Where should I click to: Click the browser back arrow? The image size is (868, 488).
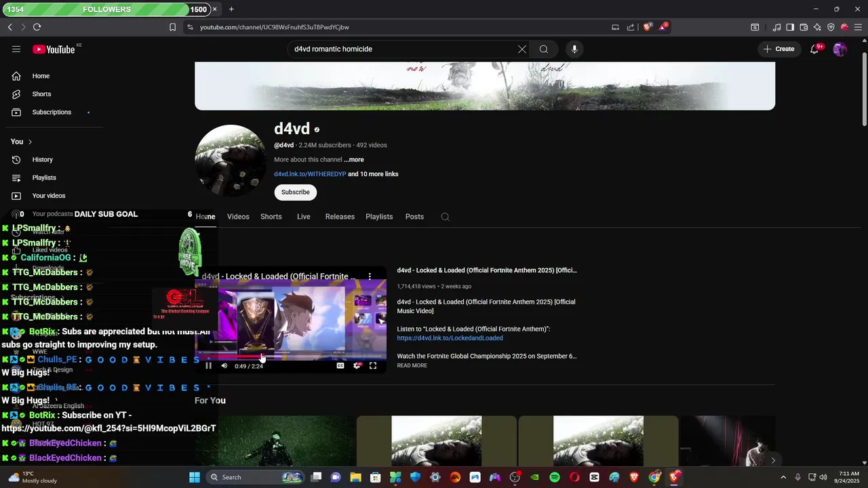pyautogui.click(x=9, y=27)
